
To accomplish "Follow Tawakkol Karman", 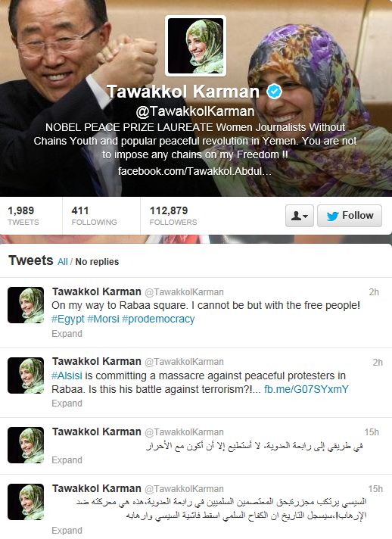I will click(x=349, y=216).
